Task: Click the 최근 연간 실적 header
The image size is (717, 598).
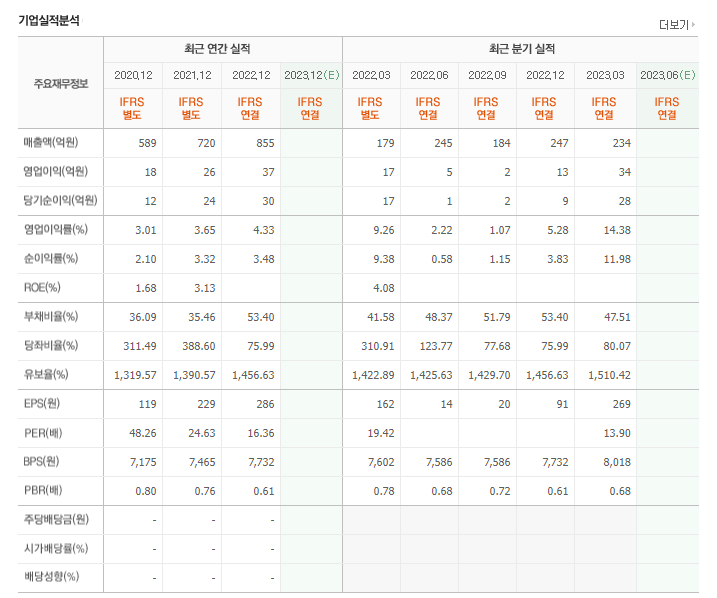Action: [x=217, y=49]
